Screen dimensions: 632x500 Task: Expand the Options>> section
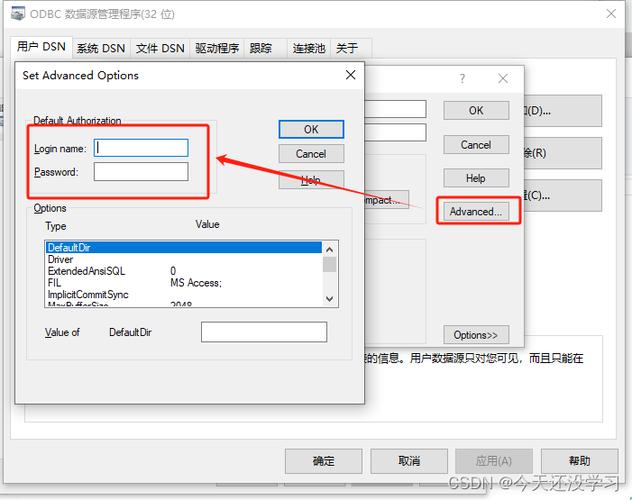click(476, 335)
